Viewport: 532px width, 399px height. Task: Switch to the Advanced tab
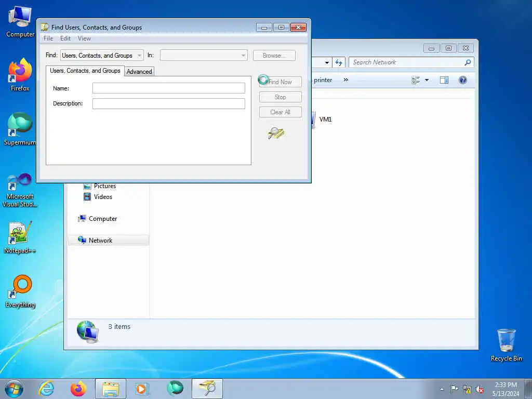139,71
